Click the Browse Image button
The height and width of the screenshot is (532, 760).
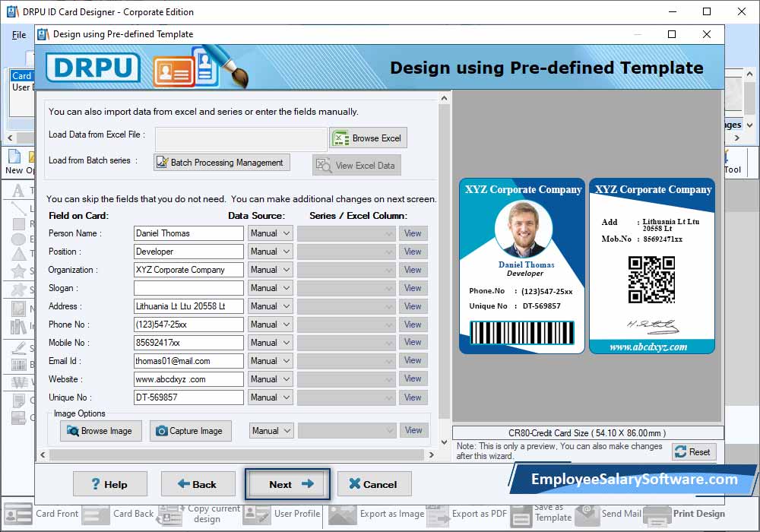point(101,431)
